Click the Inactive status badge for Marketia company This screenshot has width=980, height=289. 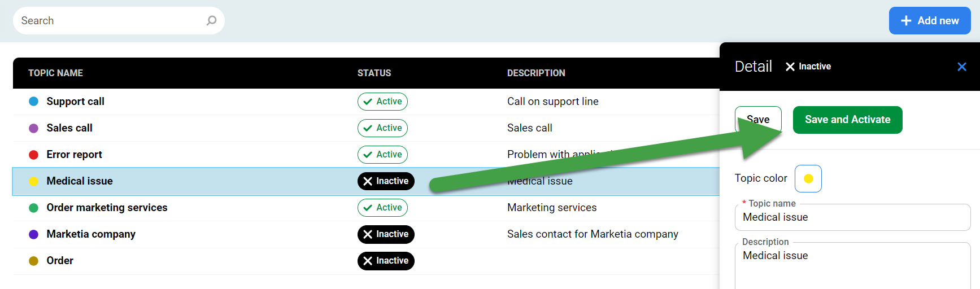click(386, 234)
